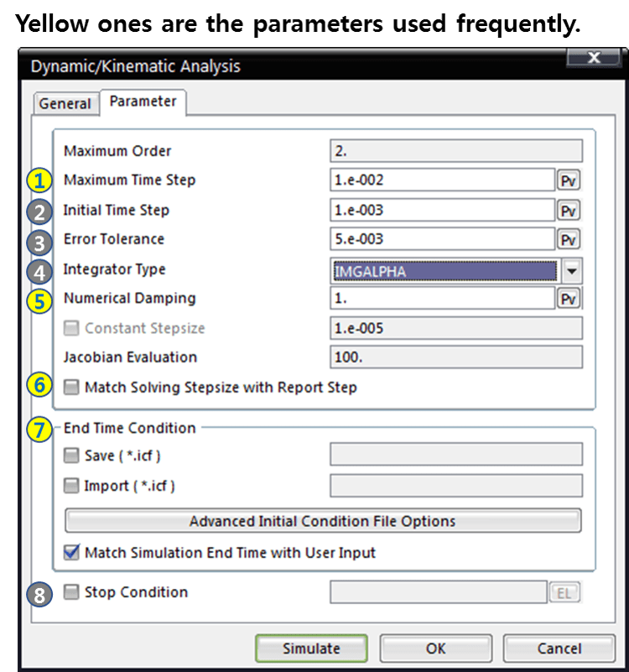
Task: Click the Simulate button
Action: coord(311,649)
